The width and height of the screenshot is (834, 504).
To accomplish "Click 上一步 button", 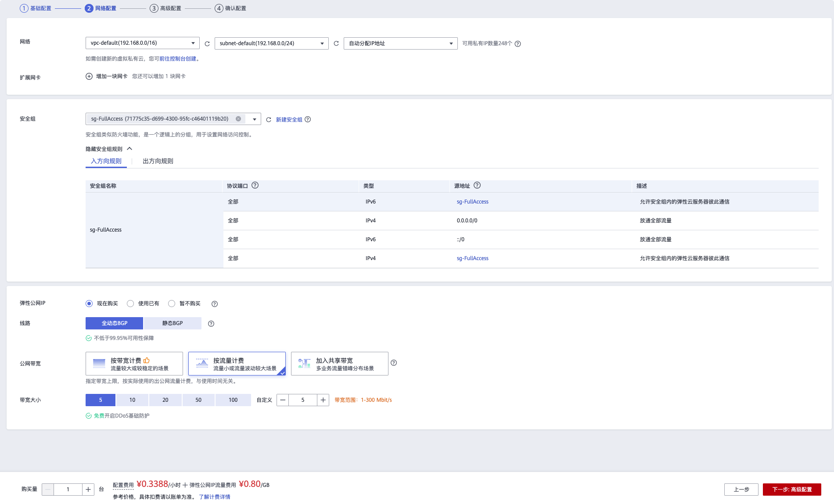I will [x=741, y=490].
